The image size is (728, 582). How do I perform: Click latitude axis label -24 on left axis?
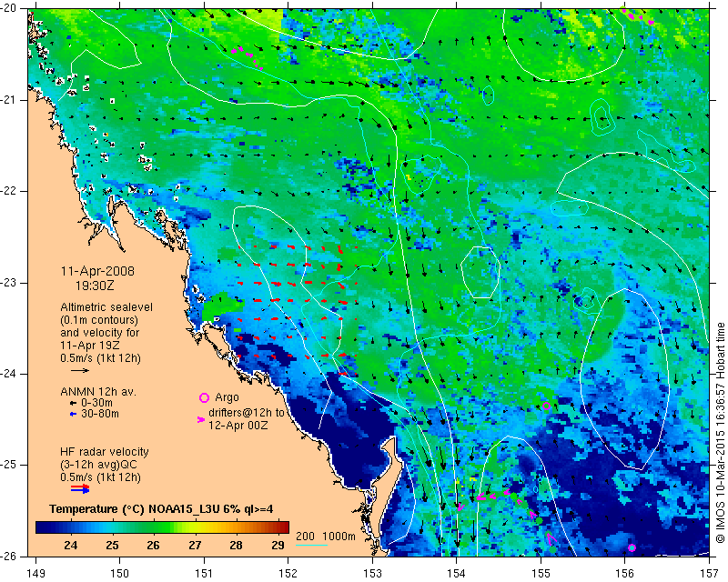10,374
